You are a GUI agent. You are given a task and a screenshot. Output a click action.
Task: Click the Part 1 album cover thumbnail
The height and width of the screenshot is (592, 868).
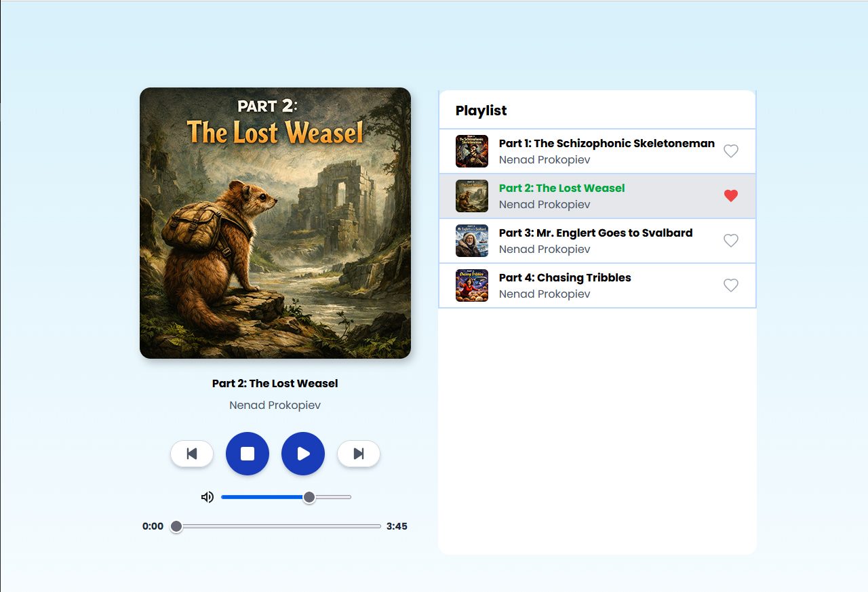pyautogui.click(x=471, y=151)
